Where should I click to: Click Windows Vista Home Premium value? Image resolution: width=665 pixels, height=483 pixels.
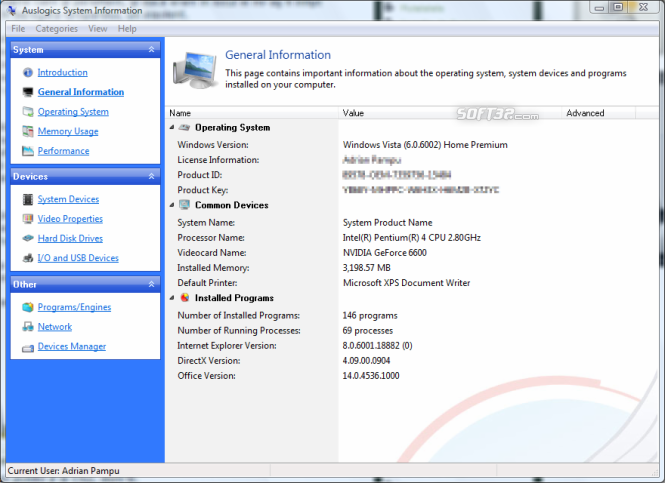(x=425, y=145)
